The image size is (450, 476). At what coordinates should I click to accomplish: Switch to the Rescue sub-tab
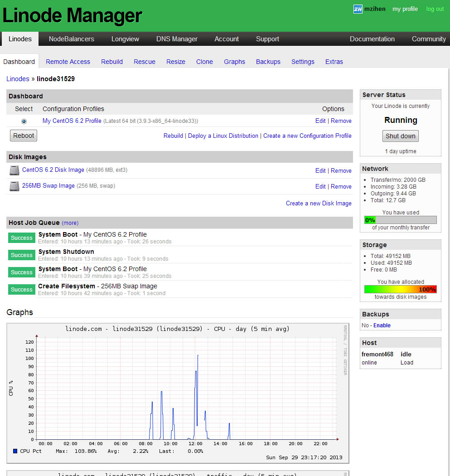coord(145,62)
